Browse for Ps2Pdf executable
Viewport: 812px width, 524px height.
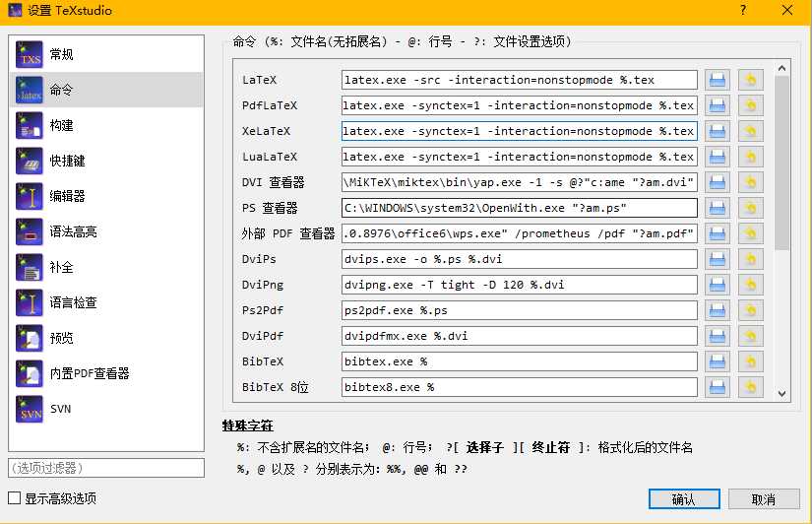pyautogui.click(x=718, y=310)
